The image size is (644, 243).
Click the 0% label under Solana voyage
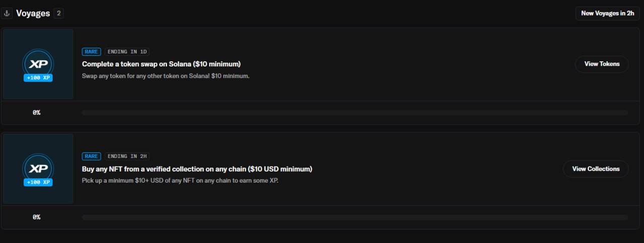pyautogui.click(x=37, y=113)
